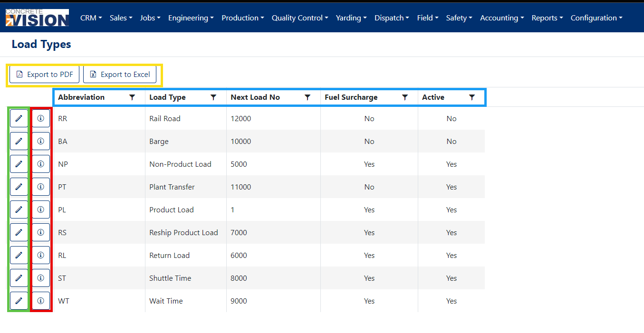The height and width of the screenshot is (333, 644).
Task: Edit the Rail Road load type row
Action: pyautogui.click(x=19, y=118)
